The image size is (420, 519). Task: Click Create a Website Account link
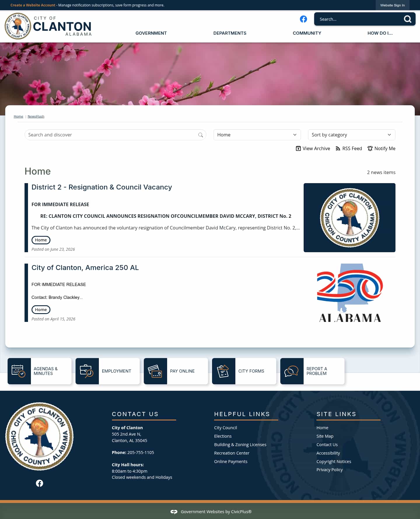tap(33, 5)
